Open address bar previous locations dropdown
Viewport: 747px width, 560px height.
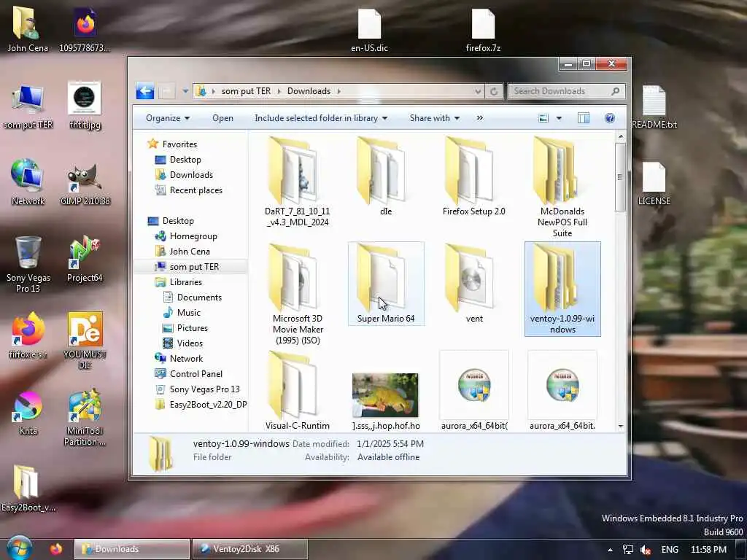[x=478, y=91]
